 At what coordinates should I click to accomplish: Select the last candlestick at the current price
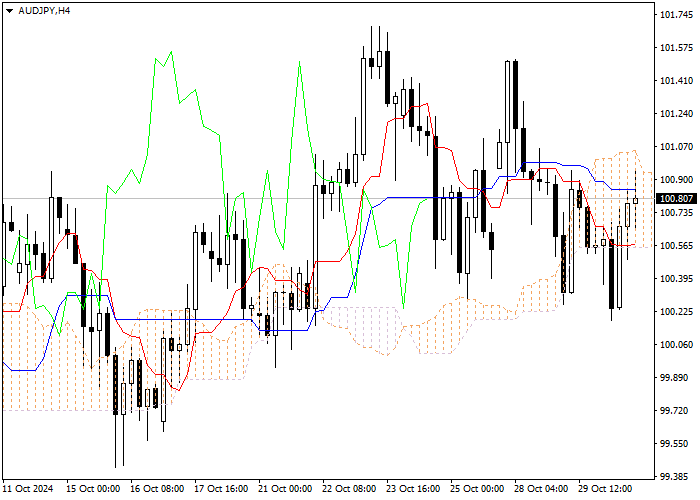635,200
